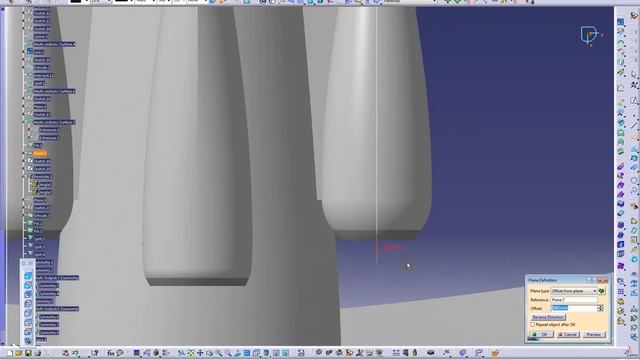
Task: Click OK in Plane Definition dialog
Action: 542,335
